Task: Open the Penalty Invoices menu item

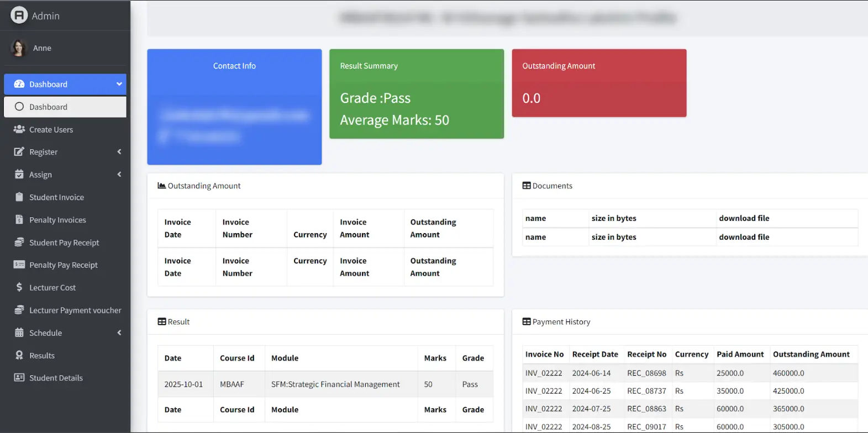Action: pos(57,220)
